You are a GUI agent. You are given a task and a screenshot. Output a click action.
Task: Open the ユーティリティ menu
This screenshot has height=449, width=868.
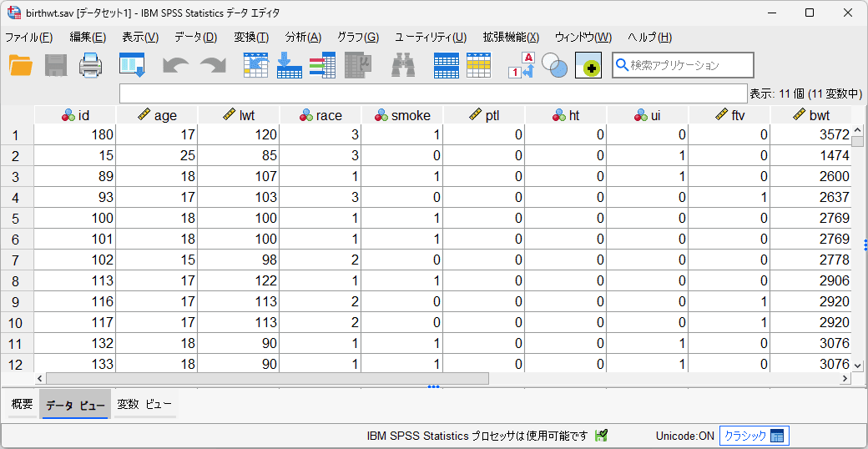click(x=431, y=38)
